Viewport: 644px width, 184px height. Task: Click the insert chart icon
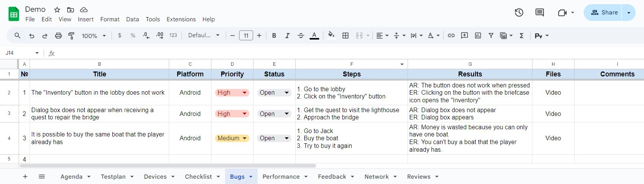click(478, 36)
